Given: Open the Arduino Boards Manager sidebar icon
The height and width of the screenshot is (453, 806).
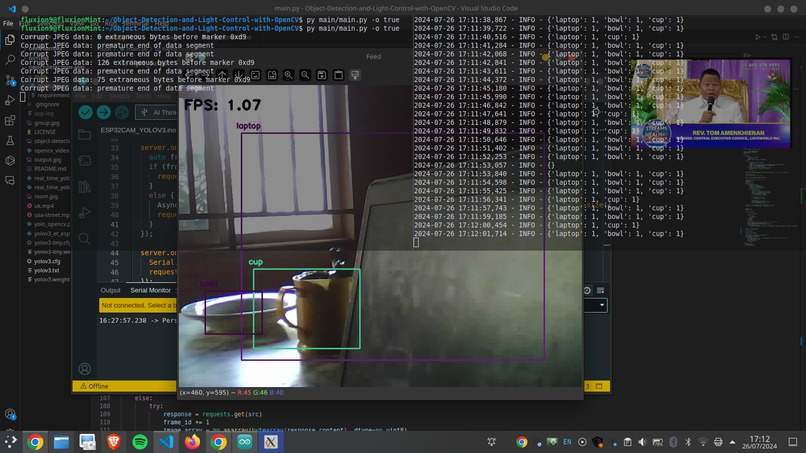Looking at the screenshot, I should (85, 160).
